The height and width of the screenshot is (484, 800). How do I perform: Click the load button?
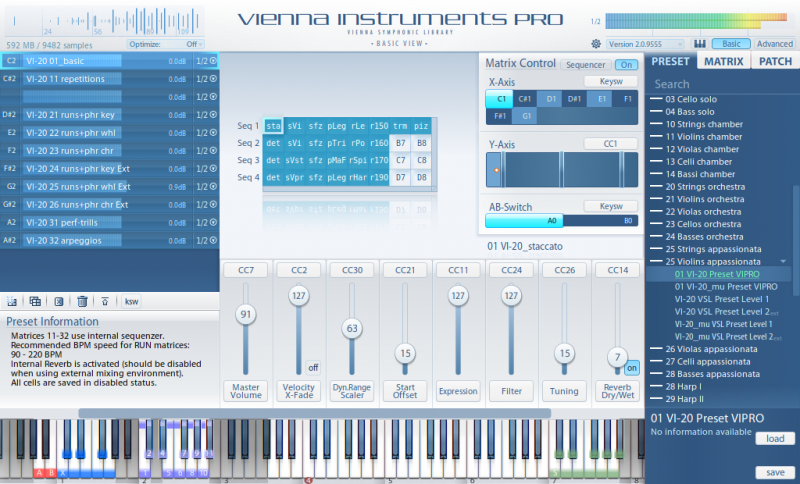[775, 439]
